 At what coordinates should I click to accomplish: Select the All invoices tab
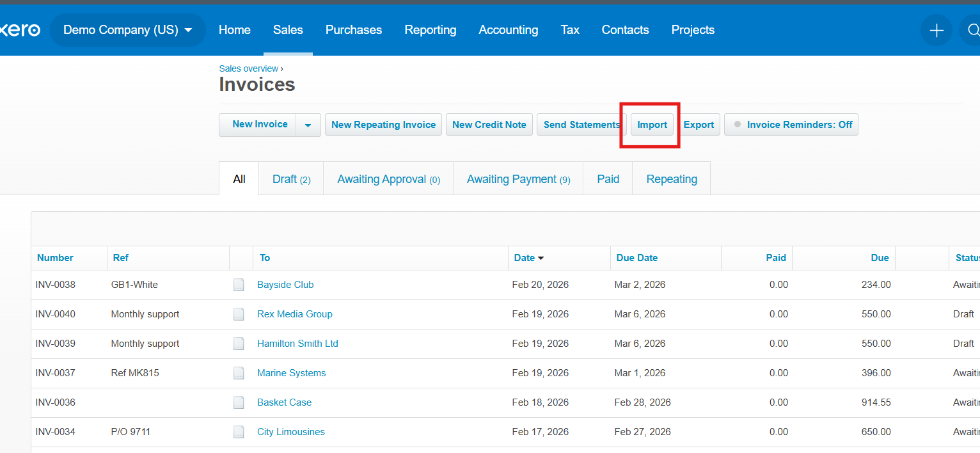click(x=239, y=179)
